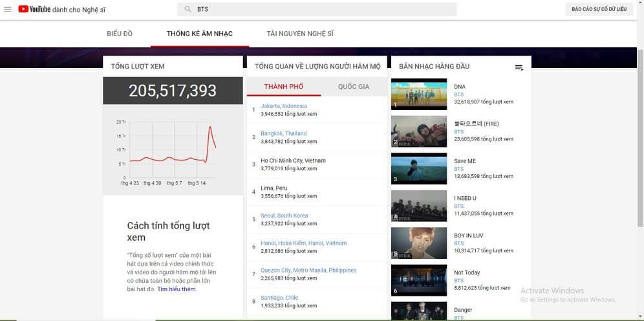644x321 pixels.
Task: Click the total views line chart
Action: pyautogui.click(x=173, y=151)
